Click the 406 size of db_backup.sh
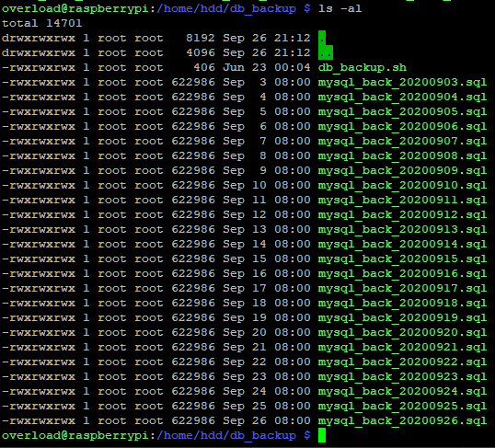This screenshot has width=495, height=448. [x=204, y=67]
